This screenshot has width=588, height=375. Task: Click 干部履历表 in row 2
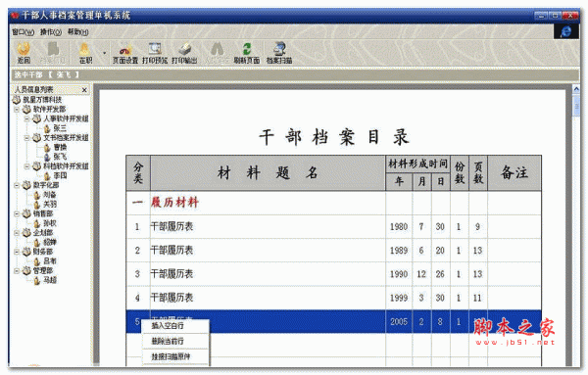171,251
